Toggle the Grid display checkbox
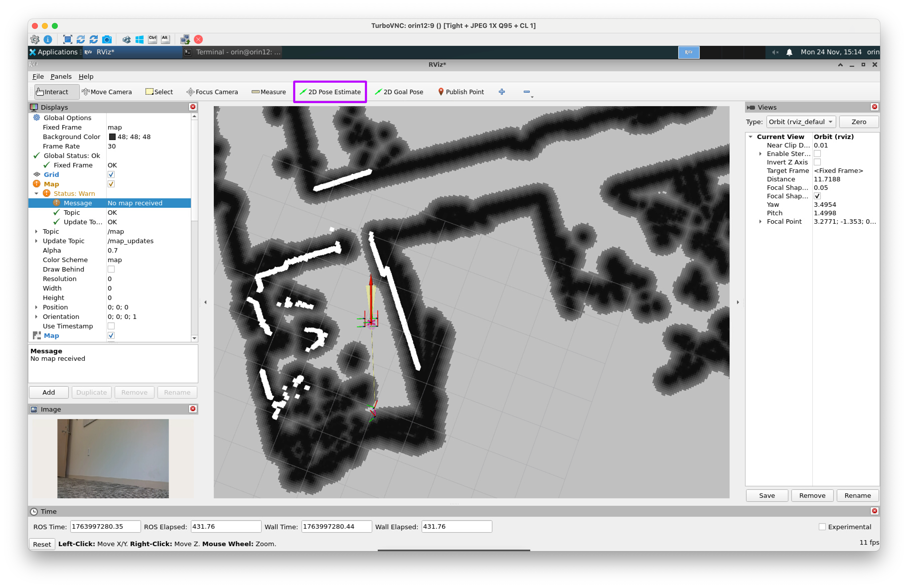 [111, 174]
